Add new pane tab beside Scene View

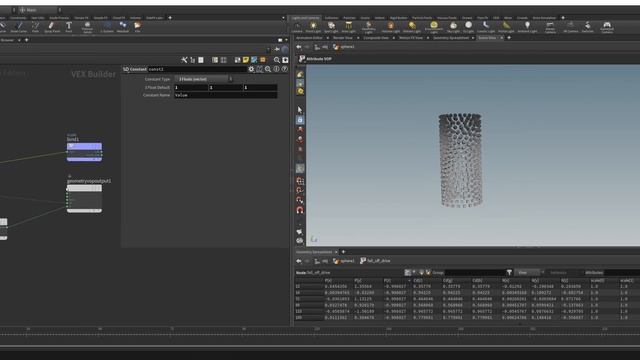(x=509, y=38)
